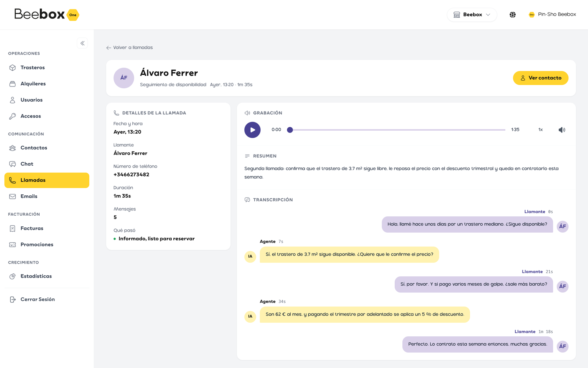Image resolution: width=588 pixels, height=368 pixels.
Task: Play the call recording
Action: click(252, 130)
